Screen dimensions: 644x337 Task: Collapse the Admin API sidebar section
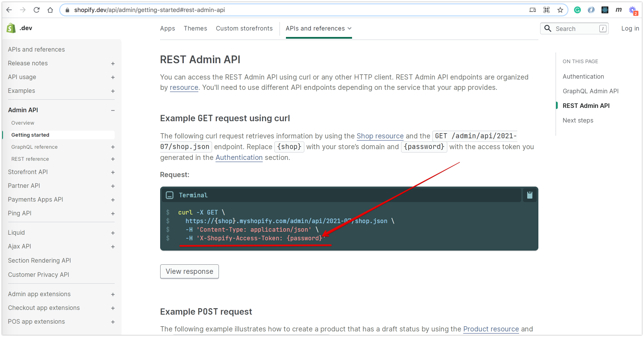point(113,110)
